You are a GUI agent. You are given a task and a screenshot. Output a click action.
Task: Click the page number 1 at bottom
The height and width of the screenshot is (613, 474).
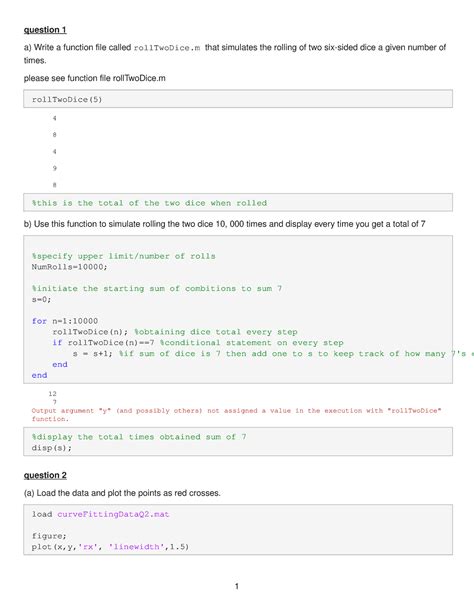pyautogui.click(x=237, y=586)
